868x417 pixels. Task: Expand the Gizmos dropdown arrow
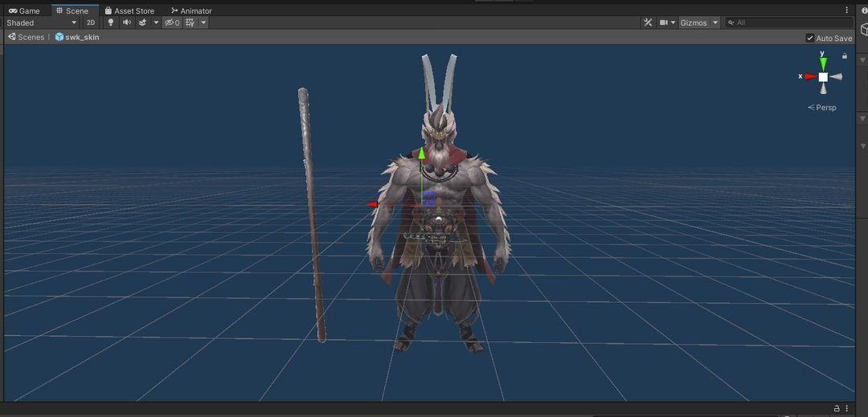715,22
